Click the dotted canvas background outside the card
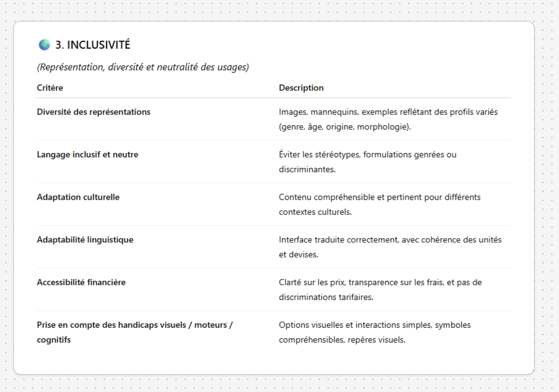559x392 pixels. 546,197
